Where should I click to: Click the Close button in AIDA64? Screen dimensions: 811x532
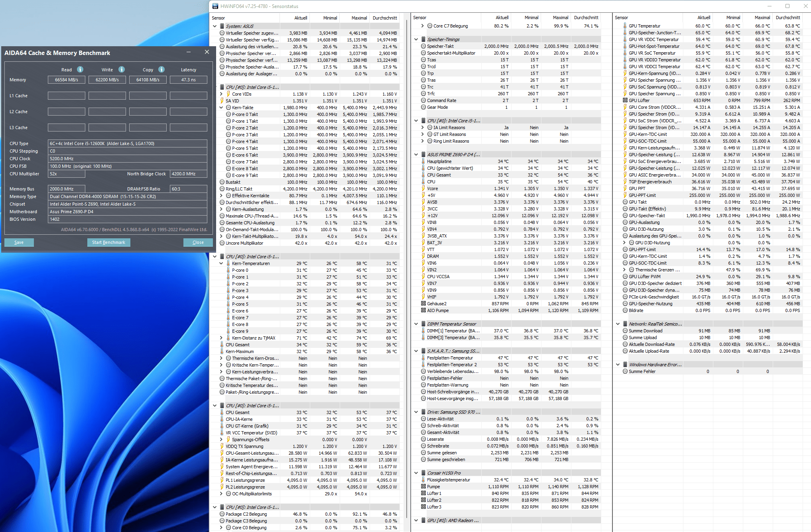(198, 242)
